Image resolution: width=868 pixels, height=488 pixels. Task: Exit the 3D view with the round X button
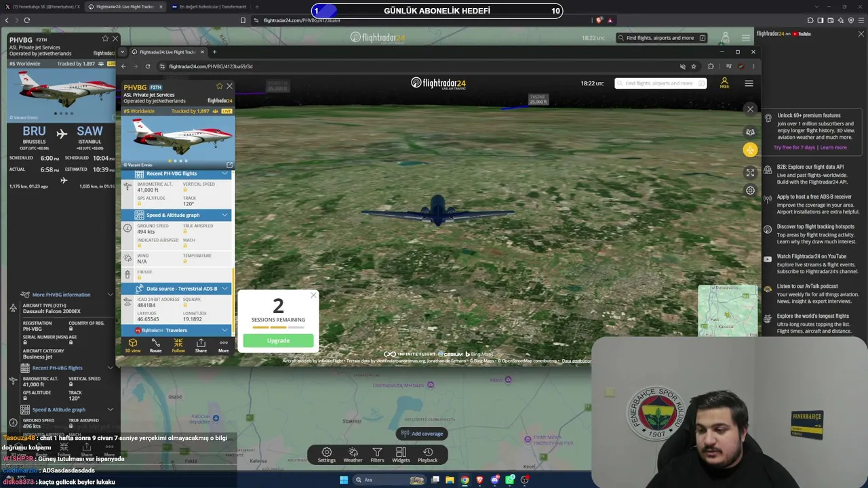coord(750,109)
